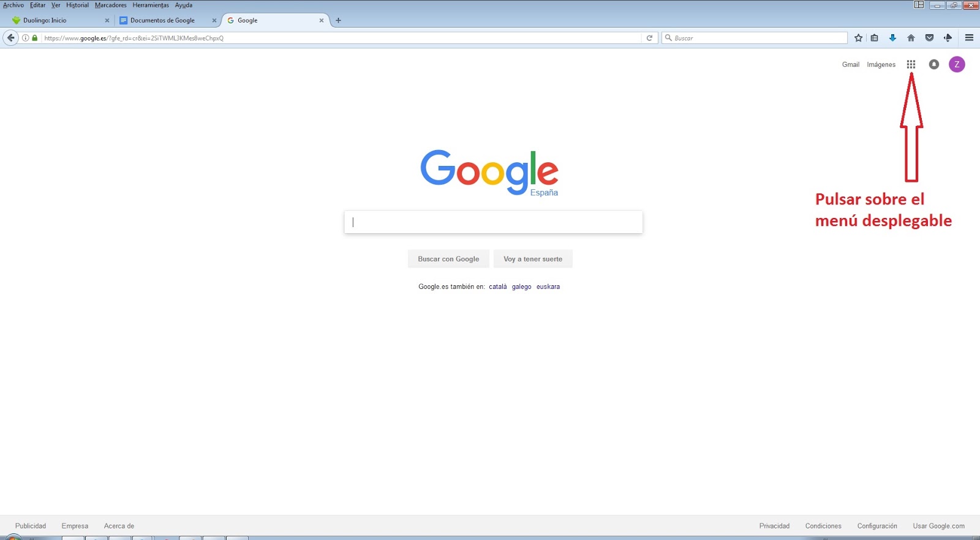This screenshot has width=980, height=540.
Task: Open the purple Z account avatar
Action: pyautogui.click(x=957, y=64)
